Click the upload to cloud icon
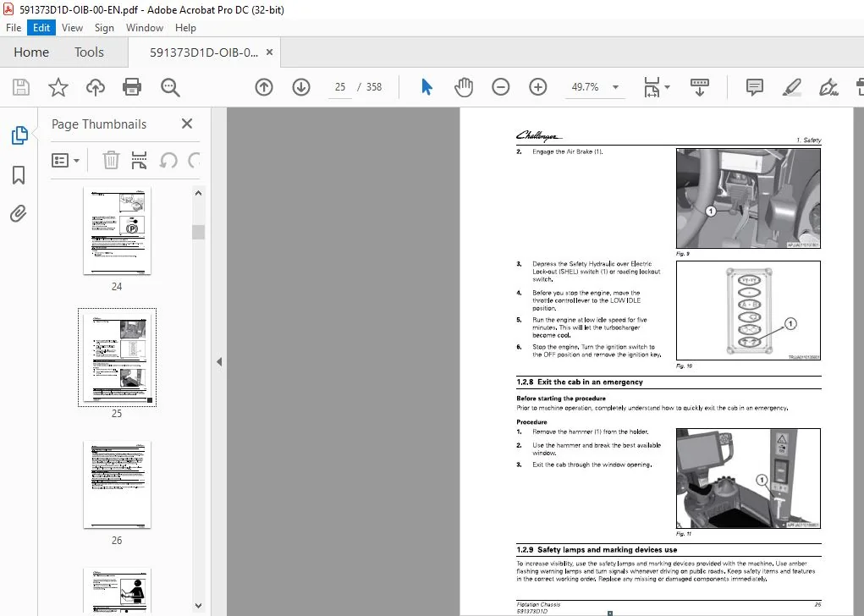The height and width of the screenshot is (616, 864). pos(96,87)
